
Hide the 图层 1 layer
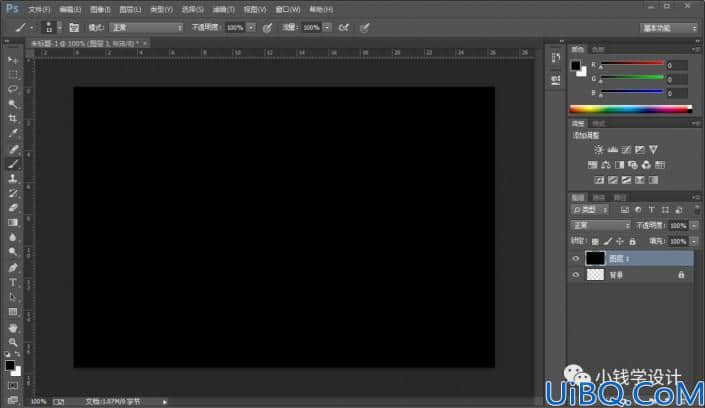pyautogui.click(x=576, y=259)
